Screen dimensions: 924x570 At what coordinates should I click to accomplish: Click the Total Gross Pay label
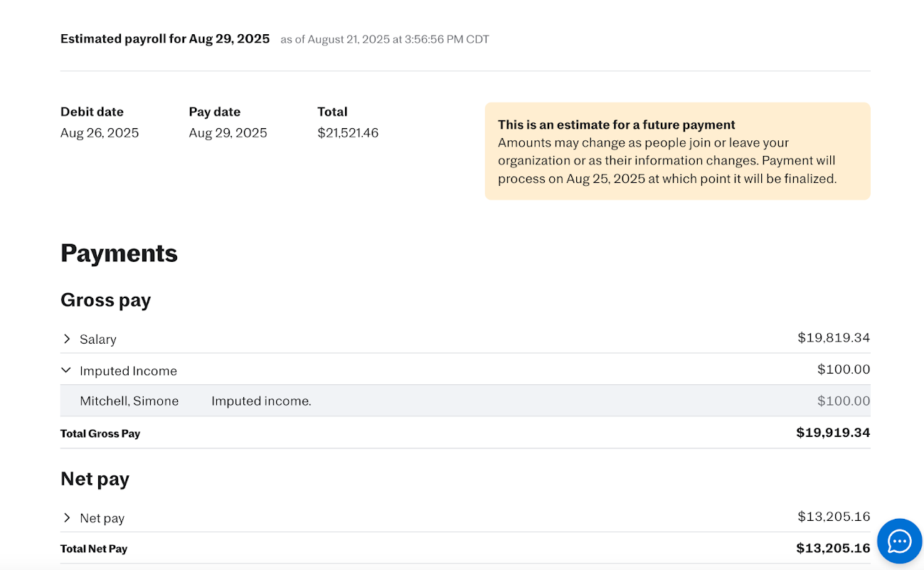[x=100, y=433]
